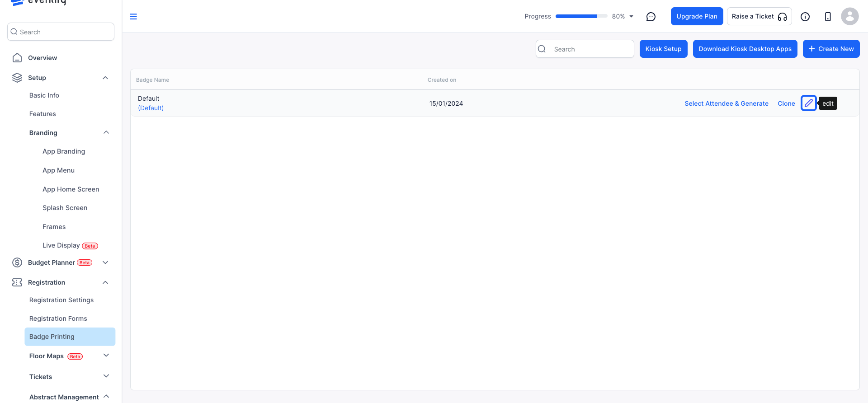This screenshot has height=403, width=868.
Task: Expand the Floor Maps chevron
Action: (106, 356)
